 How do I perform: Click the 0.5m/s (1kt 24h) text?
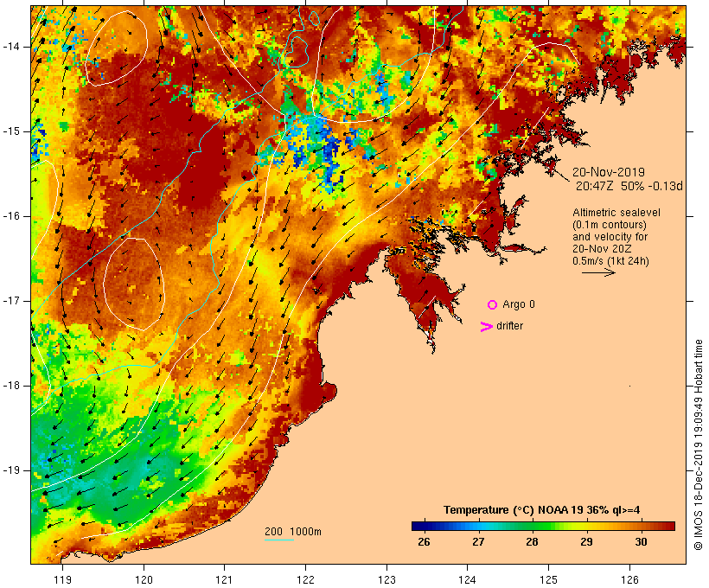(x=611, y=261)
